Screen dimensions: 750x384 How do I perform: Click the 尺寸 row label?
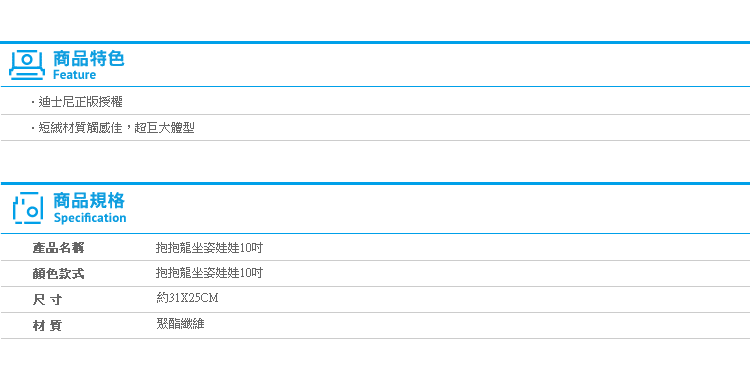47,300
